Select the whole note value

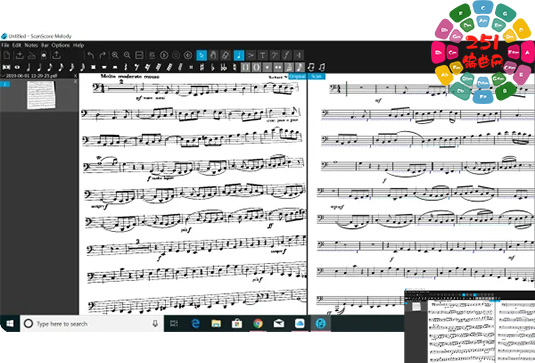tap(17, 67)
